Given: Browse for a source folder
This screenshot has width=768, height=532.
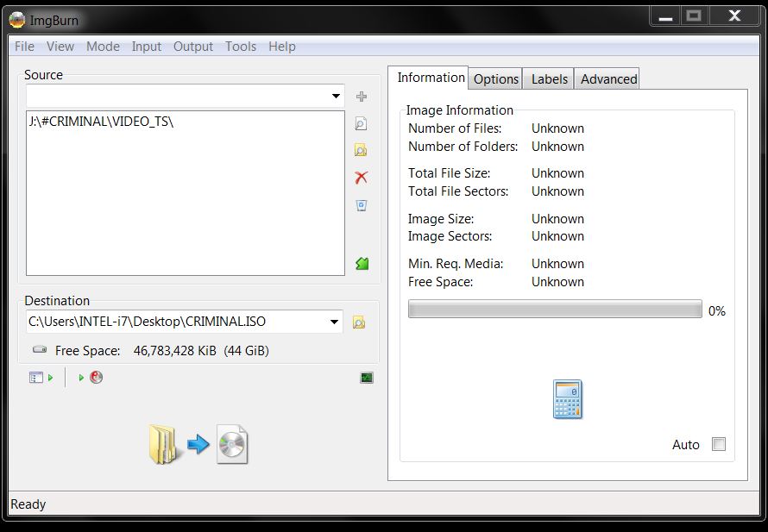Looking at the screenshot, I should point(361,150).
